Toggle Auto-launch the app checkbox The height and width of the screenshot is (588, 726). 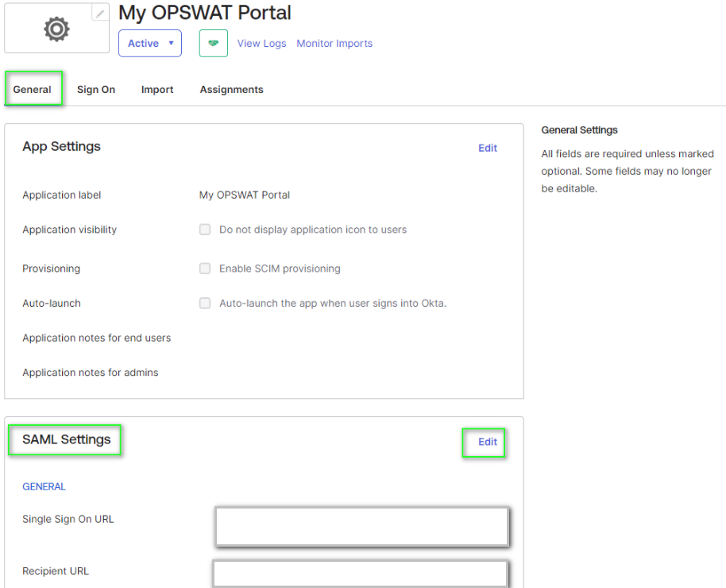(x=205, y=303)
